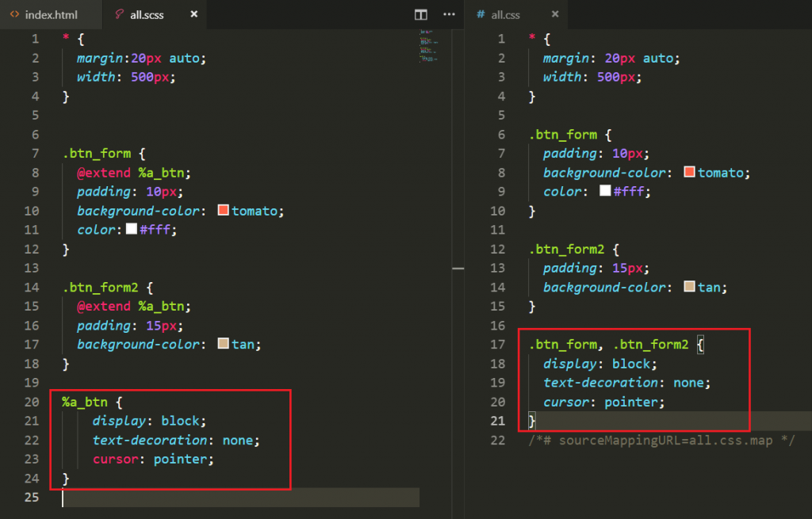Click the minimap in the all.scss editor
Image resolution: width=812 pixels, height=519 pixels.
click(429, 47)
